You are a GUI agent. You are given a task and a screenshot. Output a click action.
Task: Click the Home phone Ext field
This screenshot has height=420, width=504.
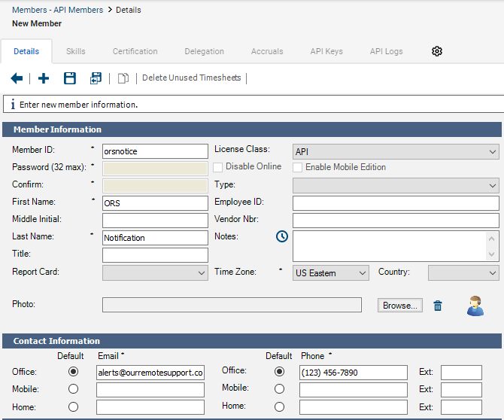pyautogui.click(x=461, y=407)
